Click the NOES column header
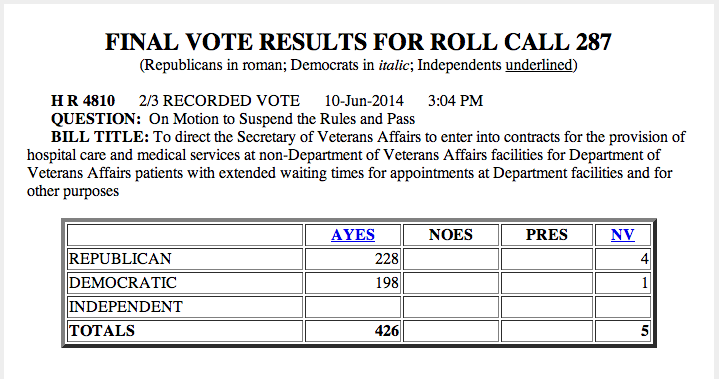 click(450, 235)
